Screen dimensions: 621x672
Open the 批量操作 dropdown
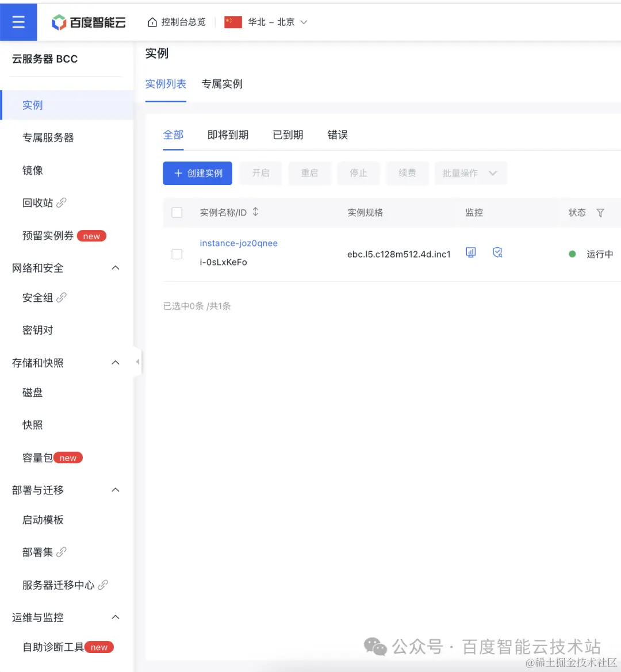[470, 173]
